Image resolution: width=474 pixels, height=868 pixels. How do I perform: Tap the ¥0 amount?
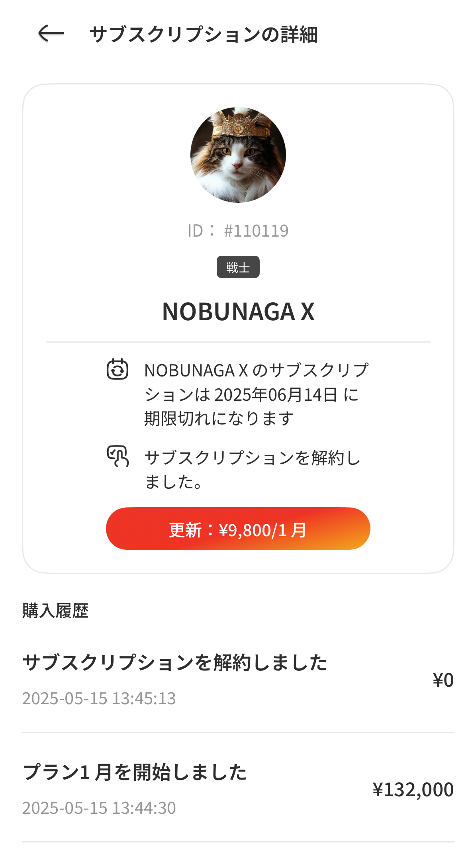443,680
